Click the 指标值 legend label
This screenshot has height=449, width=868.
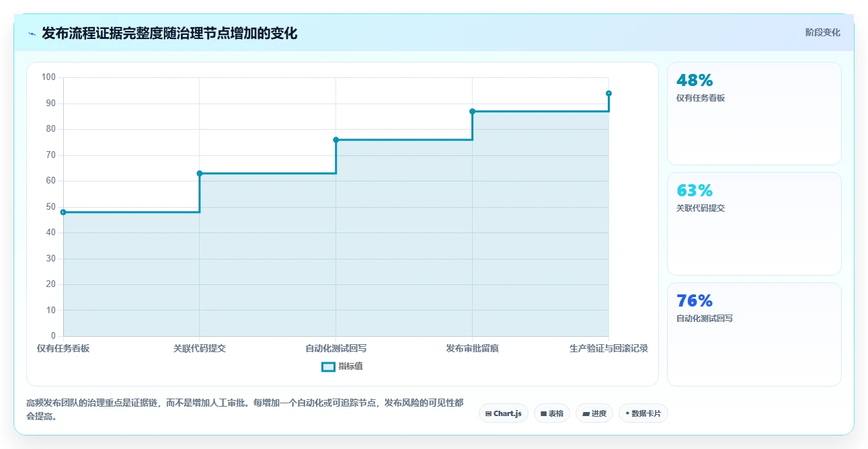click(350, 366)
